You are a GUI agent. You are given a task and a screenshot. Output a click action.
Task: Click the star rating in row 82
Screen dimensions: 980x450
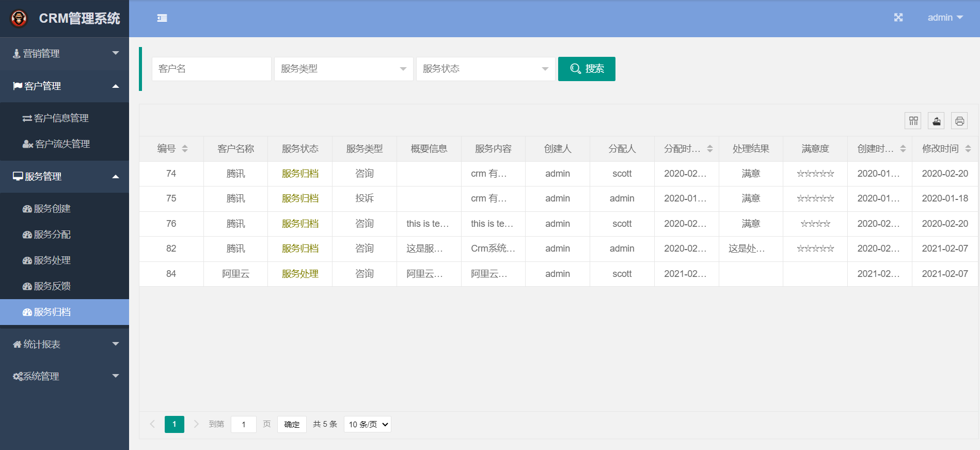click(815, 249)
